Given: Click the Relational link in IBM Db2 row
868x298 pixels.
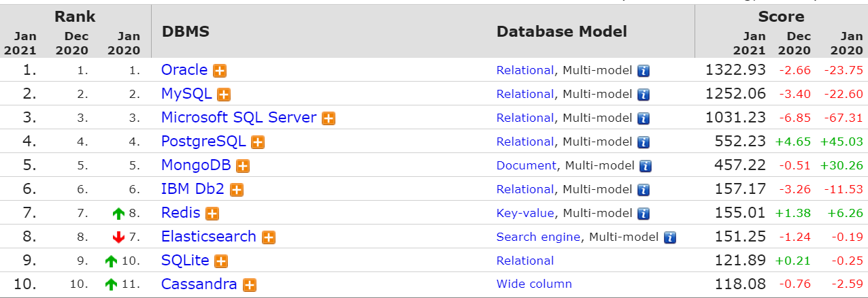Looking at the screenshot, I should coord(525,189).
